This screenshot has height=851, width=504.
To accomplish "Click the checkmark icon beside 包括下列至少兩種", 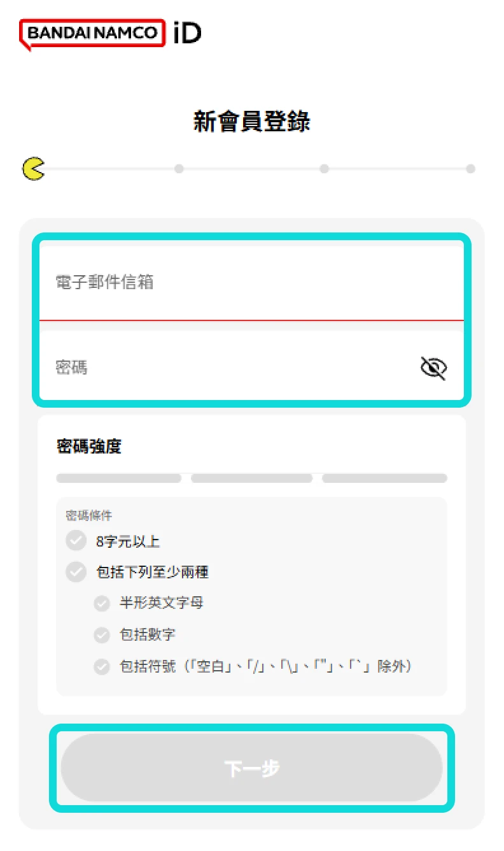I will 76,571.
